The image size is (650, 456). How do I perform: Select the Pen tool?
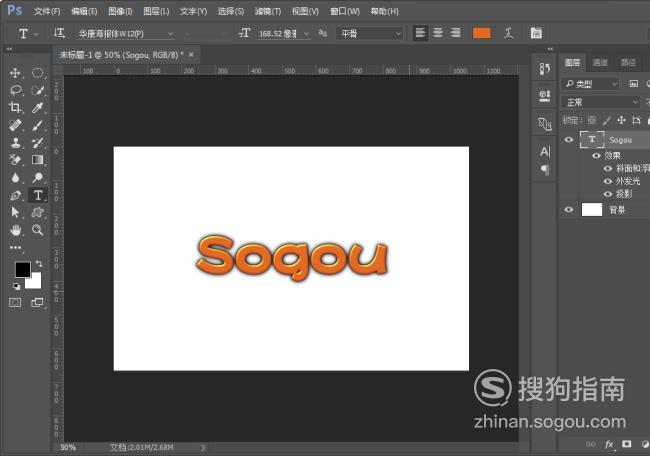[x=15, y=195]
